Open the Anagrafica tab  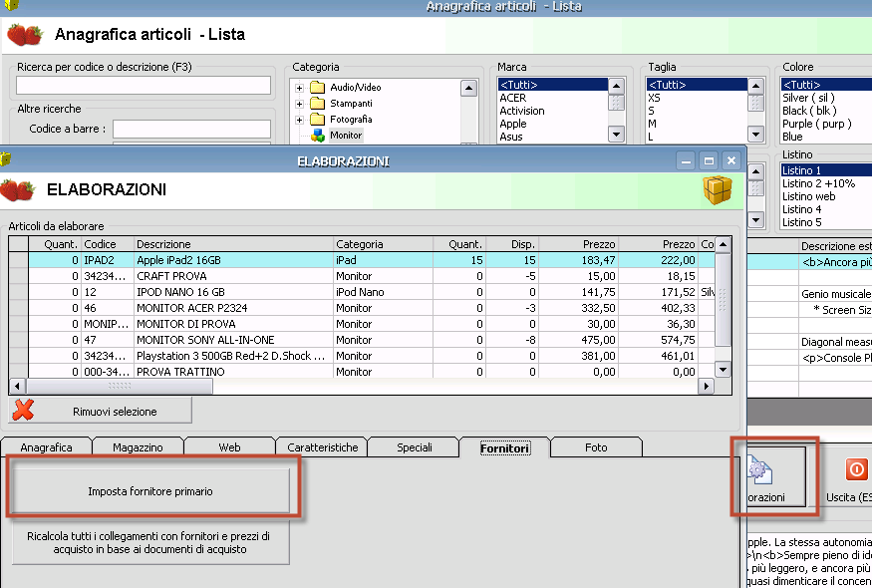[46, 447]
